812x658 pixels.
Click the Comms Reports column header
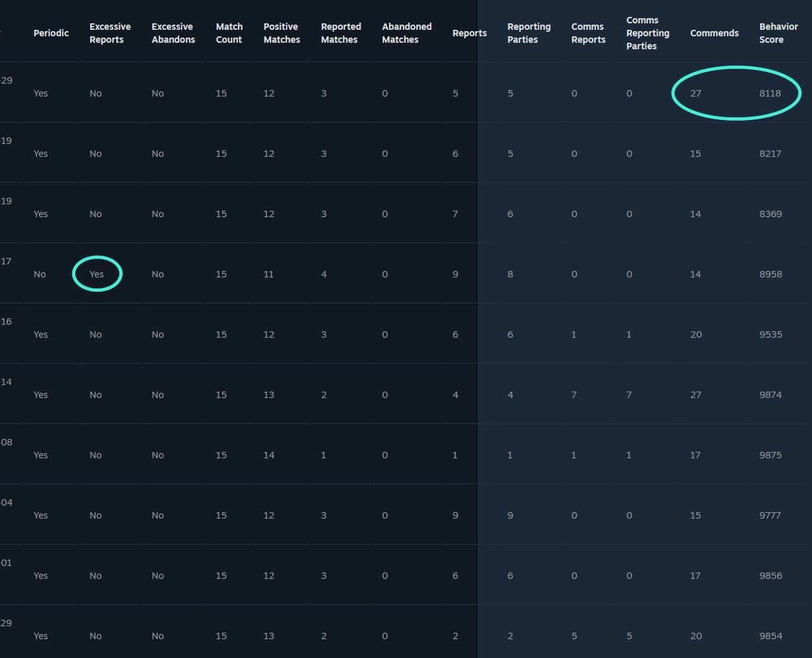pyautogui.click(x=588, y=33)
